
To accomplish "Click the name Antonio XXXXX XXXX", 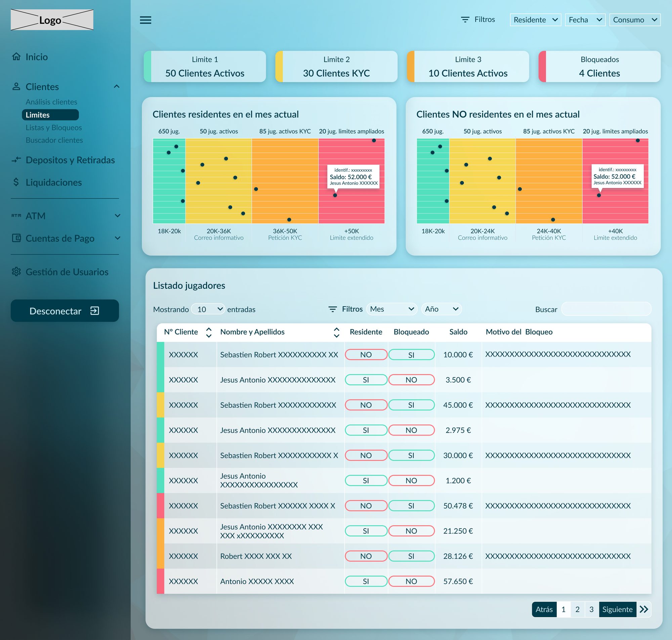I will [257, 581].
